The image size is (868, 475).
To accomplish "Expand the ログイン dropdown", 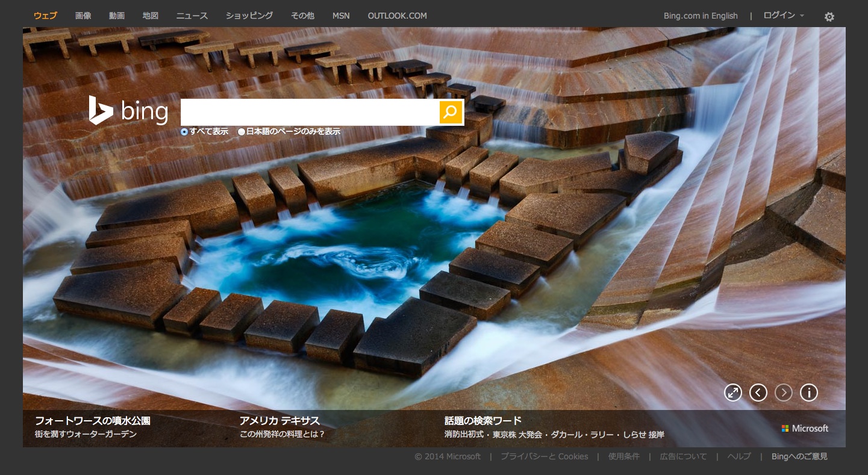I will 783,16.
